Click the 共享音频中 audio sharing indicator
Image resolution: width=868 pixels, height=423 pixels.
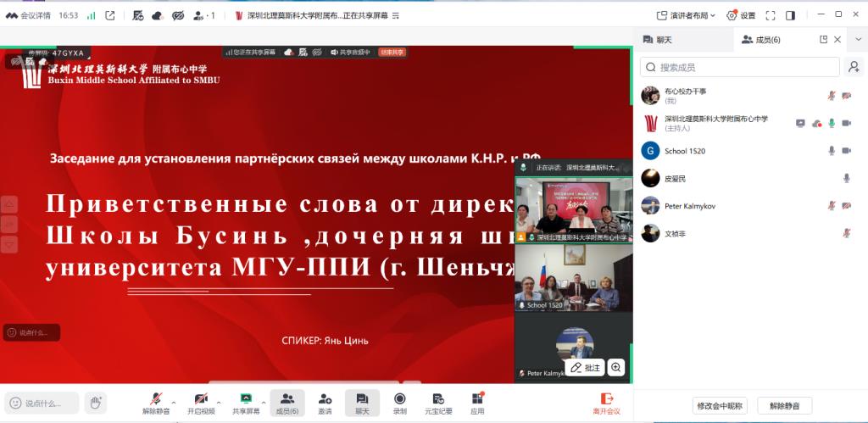[x=350, y=52]
